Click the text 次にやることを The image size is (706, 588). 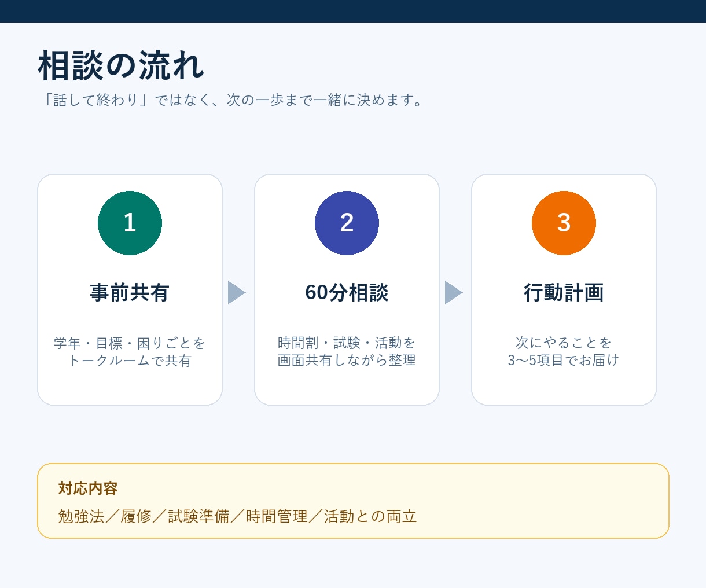(564, 343)
